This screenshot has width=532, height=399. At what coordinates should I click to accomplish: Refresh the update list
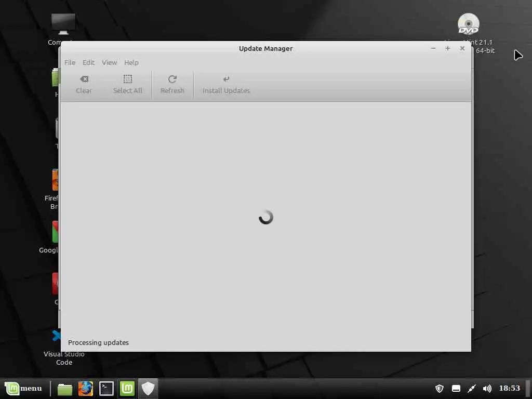coord(172,85)
